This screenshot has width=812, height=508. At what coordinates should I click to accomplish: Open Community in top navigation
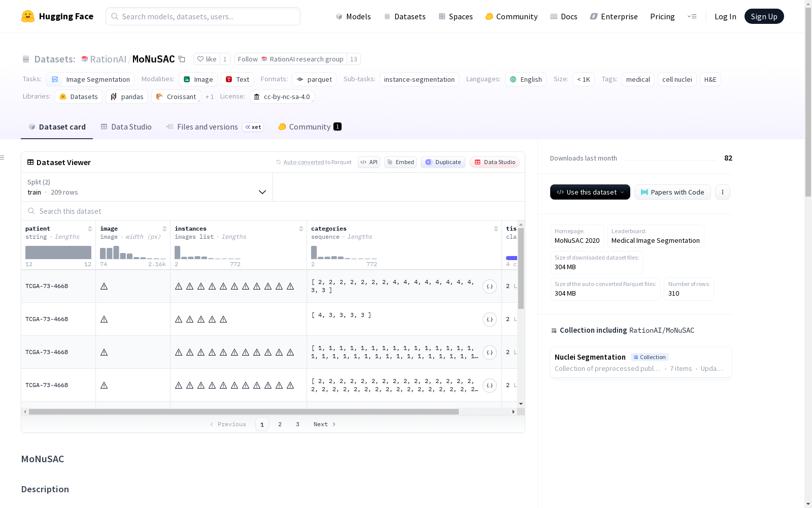512,16
